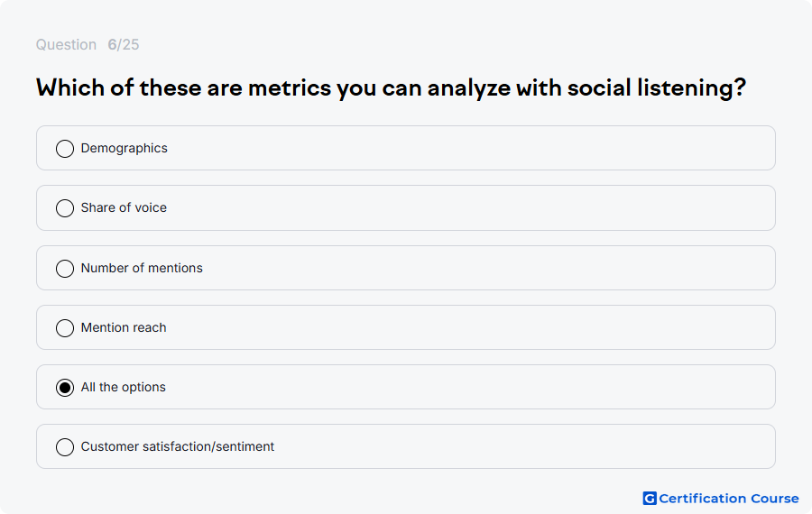
Task: Pick the Number of mentions radio option
Action: (65, 268)
